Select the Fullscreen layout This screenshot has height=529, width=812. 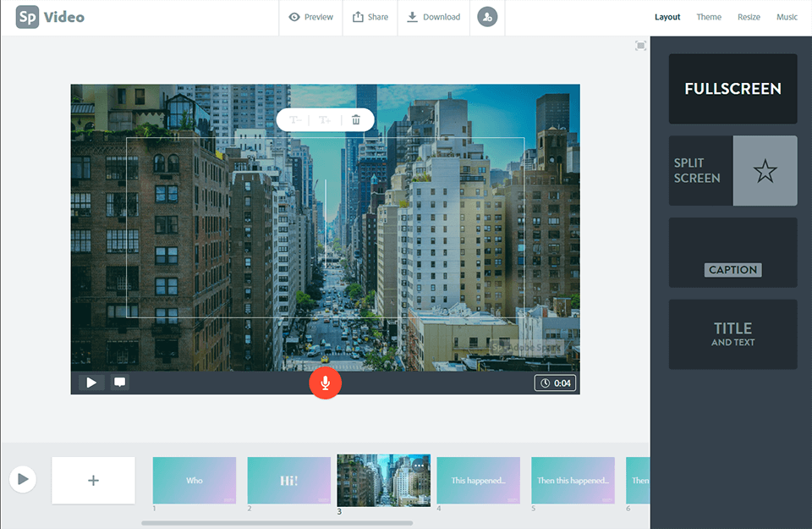[x=732, y=89]
